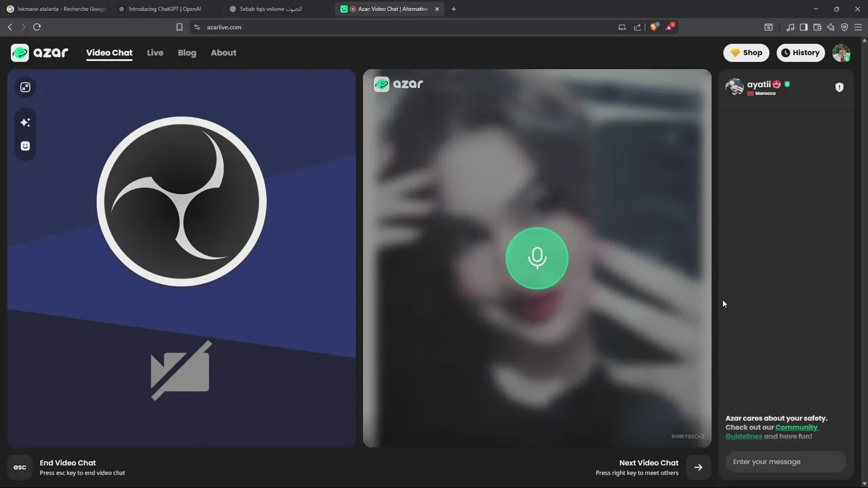
Task: Open the Shop with gem icon
Action: pos(746,53)
